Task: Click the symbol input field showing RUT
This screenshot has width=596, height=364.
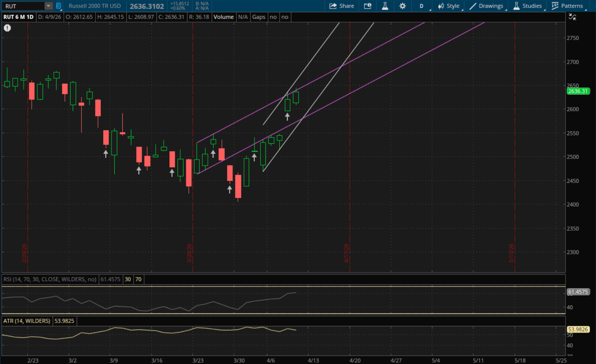Action: pyautogui.click(x=23, y=6)
